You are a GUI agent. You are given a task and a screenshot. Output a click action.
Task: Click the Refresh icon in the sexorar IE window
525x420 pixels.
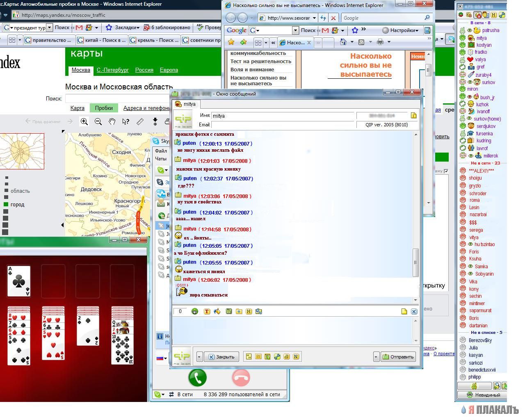click(323, 18)
